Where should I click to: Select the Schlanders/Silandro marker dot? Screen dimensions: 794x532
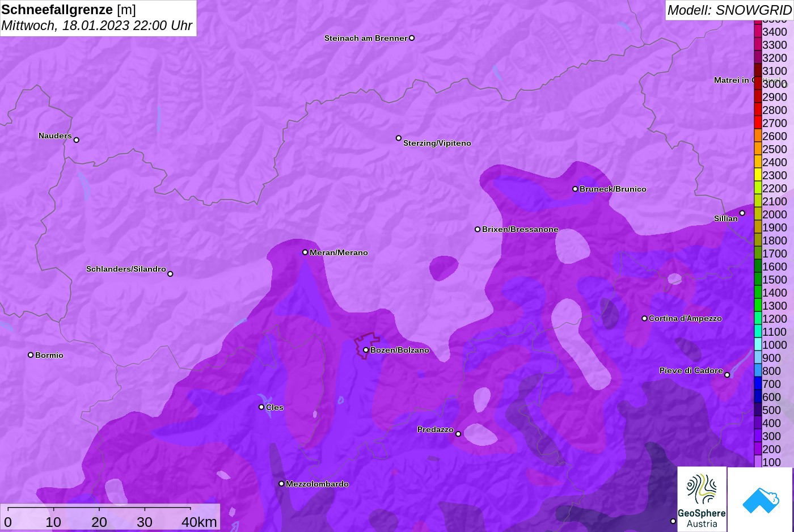coord(170,274)
